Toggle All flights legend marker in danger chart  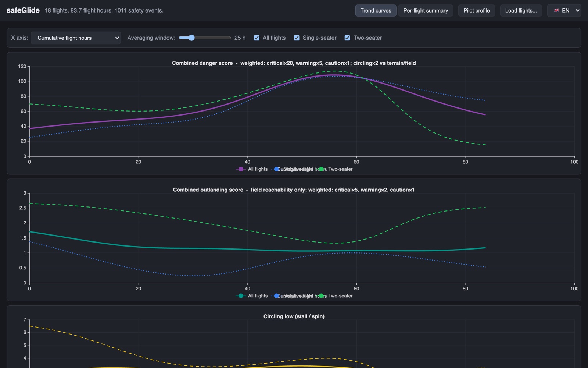(240, 169)
